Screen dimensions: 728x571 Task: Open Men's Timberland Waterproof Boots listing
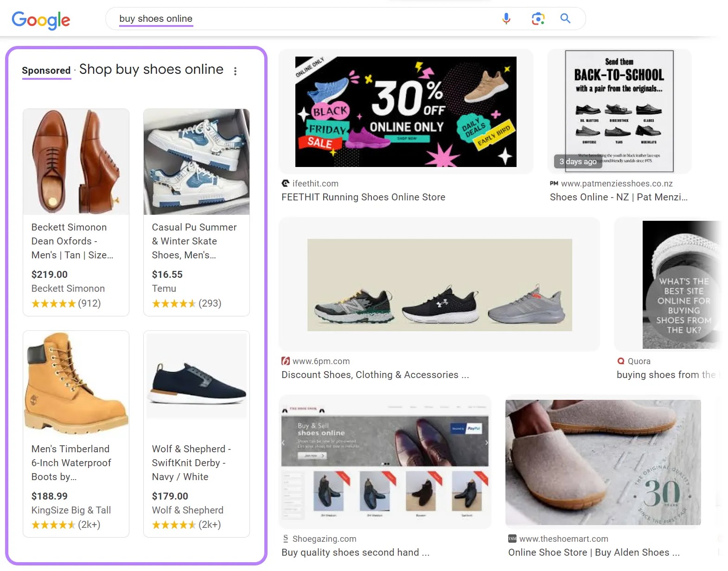click(x=76, y=431)
